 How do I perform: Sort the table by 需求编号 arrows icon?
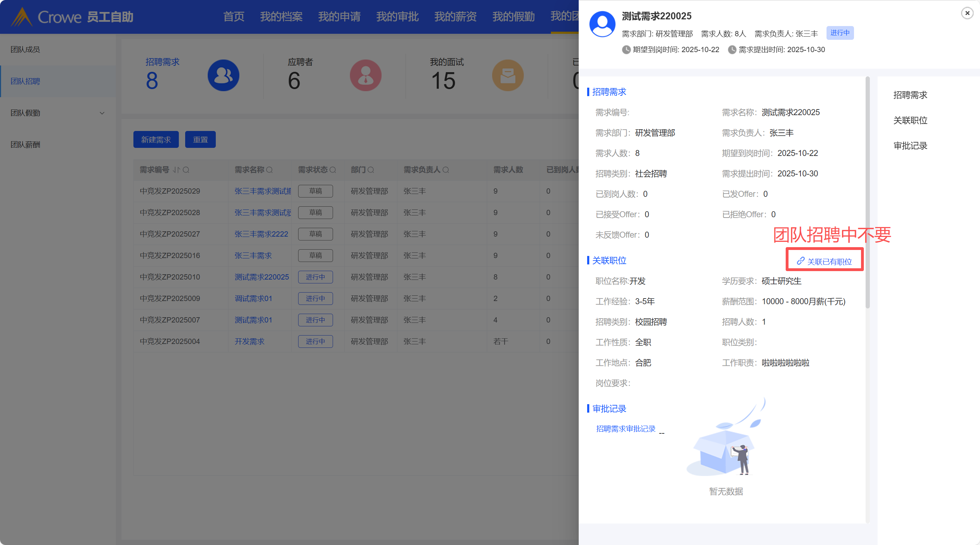coord(176,170)
